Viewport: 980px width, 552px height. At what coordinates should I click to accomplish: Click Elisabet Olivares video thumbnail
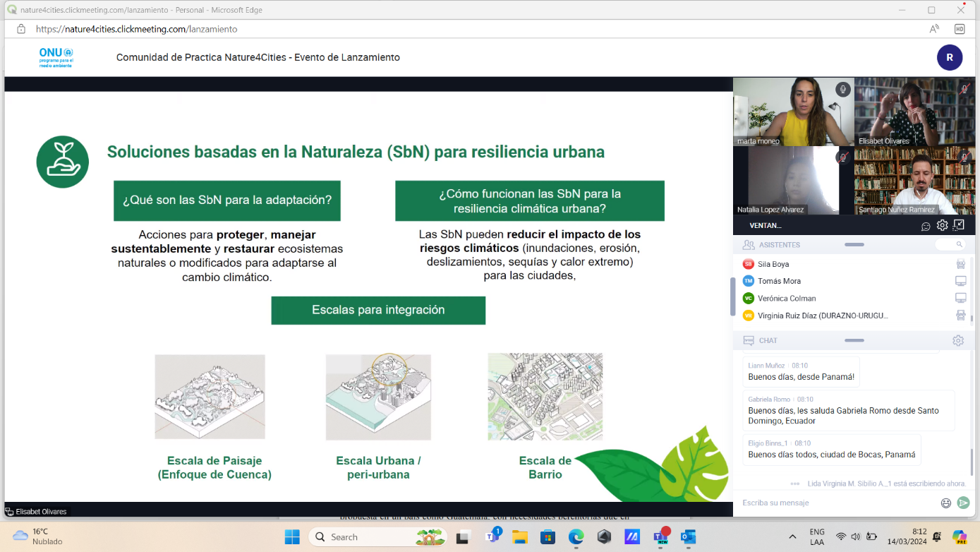click(914, 112)
